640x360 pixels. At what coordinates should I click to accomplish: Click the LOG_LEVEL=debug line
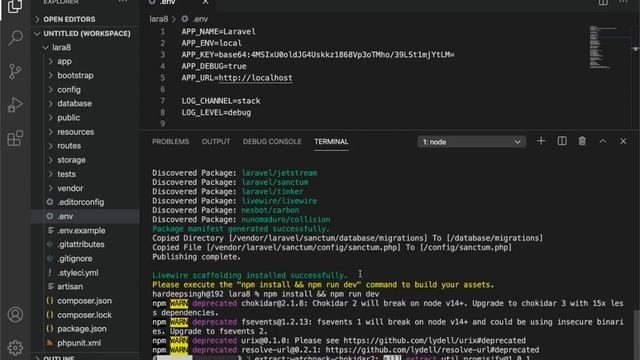216,112
